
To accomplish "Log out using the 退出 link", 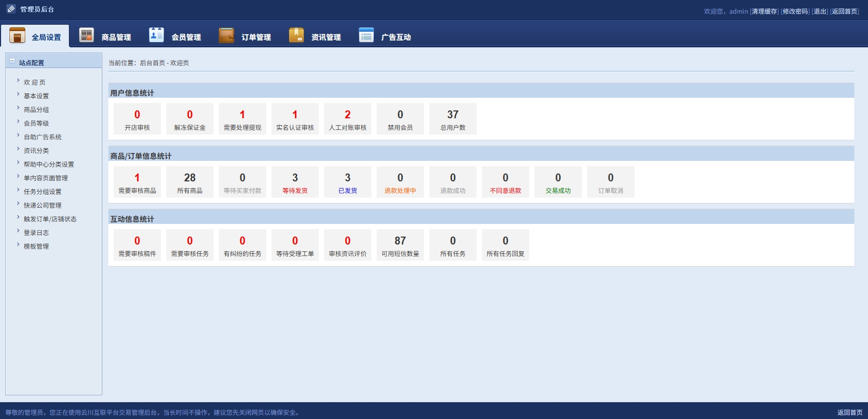I will click(820, 12).
